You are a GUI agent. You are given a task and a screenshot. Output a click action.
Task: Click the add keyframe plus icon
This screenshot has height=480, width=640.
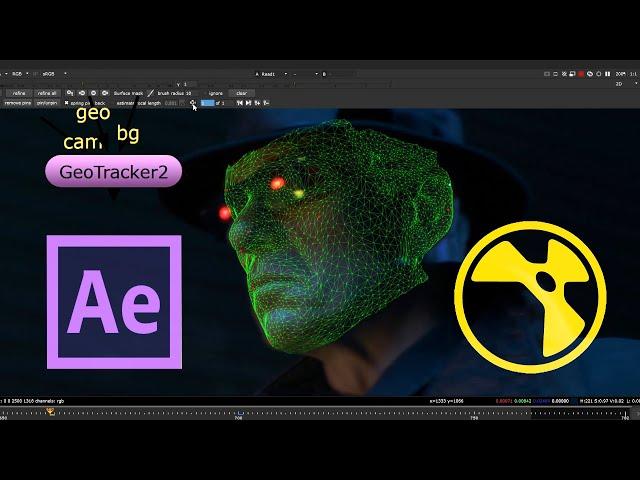click(257, 103)
